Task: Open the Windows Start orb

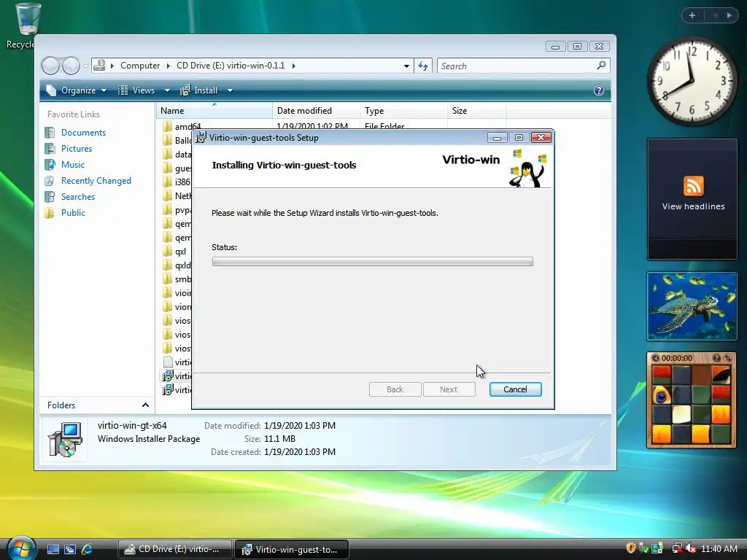Action: coord(21,548)
